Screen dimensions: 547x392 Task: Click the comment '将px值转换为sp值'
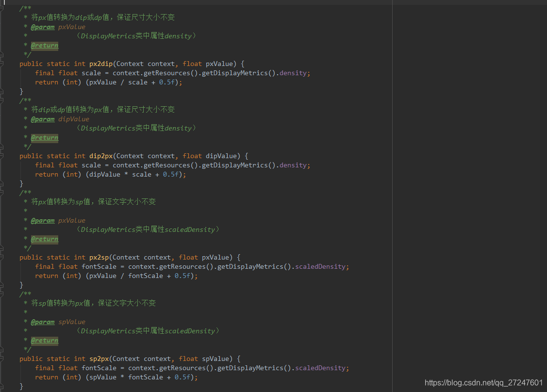coord(61,202)
